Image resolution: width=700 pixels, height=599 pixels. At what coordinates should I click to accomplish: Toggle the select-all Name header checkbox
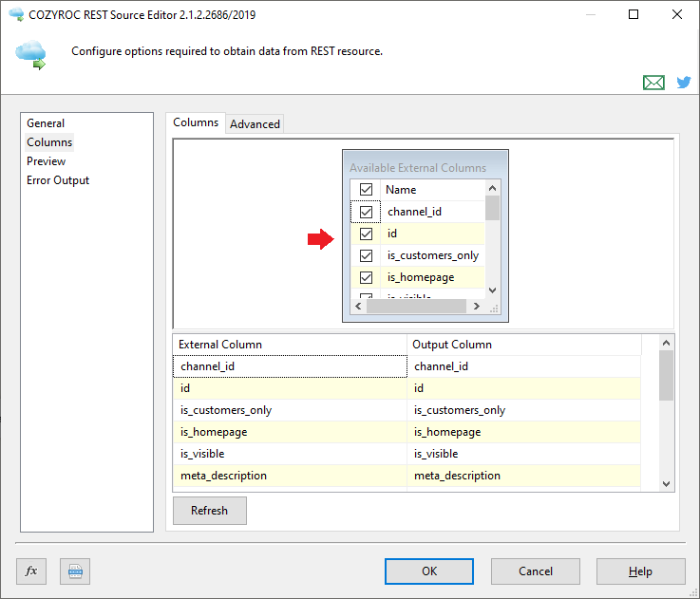(366, 190)
